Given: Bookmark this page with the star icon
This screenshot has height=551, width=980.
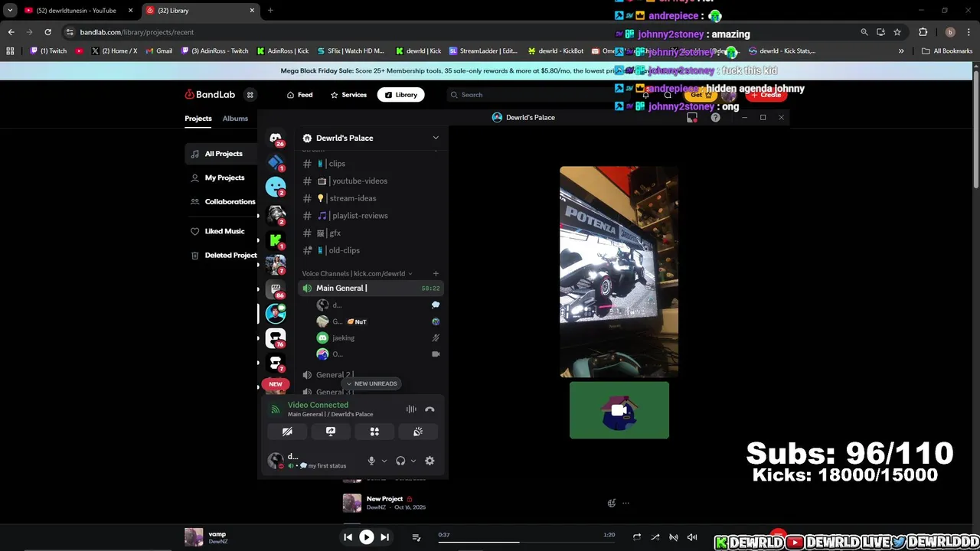Looking at the screenshot, I should pyautogui.click(x=897, y=32).
